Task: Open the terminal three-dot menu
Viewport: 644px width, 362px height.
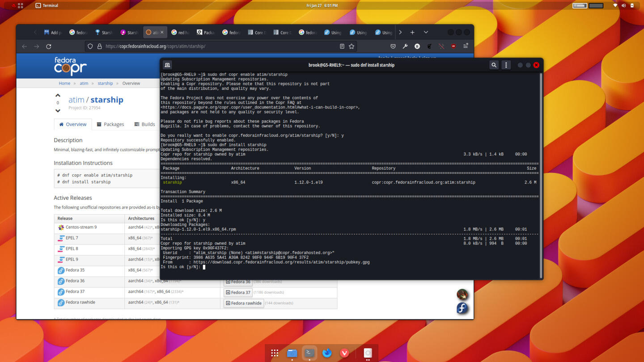Action: pos(506,65)
